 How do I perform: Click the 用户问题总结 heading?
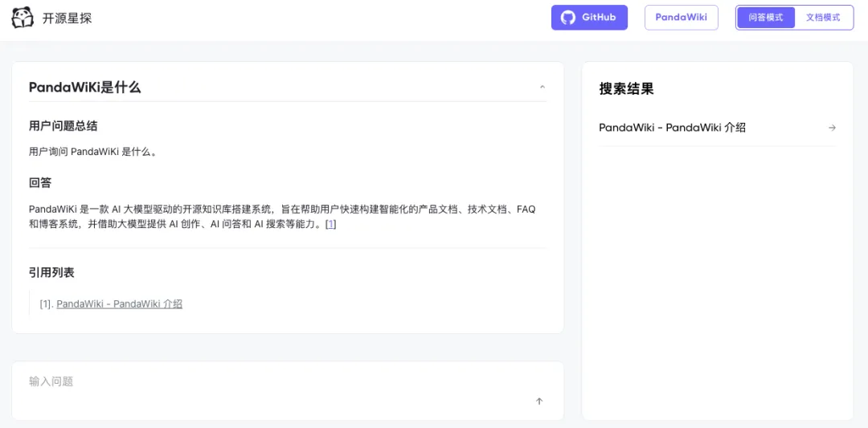(63, 126)
